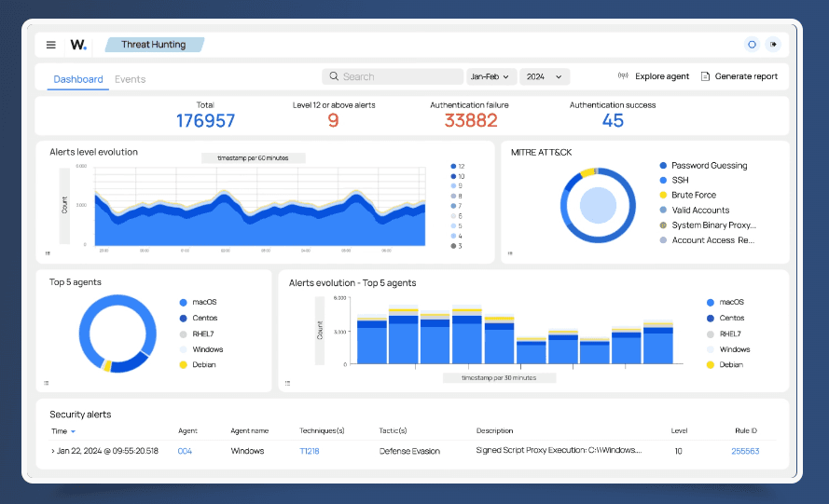Viewport: 829px width, 504px height.
Task: Click level 12 color swatch in legend
Action: (453, 166)
